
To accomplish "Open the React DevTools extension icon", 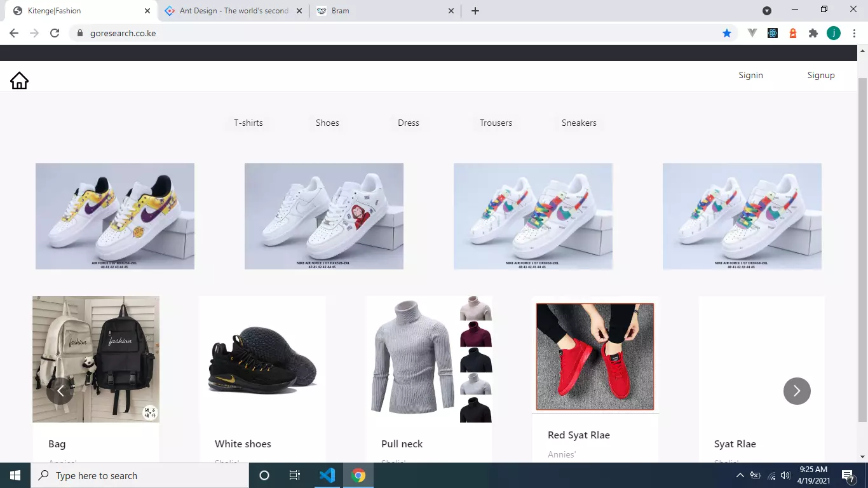I will 773,33.
